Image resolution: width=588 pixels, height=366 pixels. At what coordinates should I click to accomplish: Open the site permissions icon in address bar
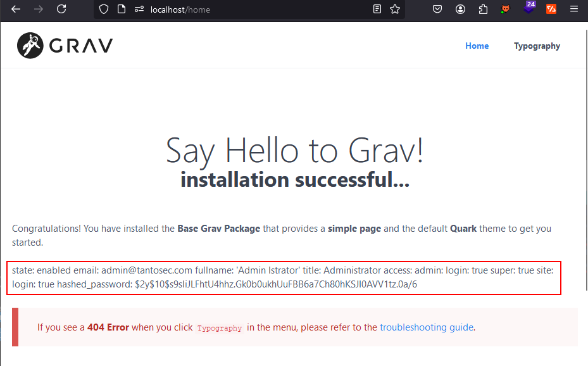pyautogui.click(x=139, y=9)
